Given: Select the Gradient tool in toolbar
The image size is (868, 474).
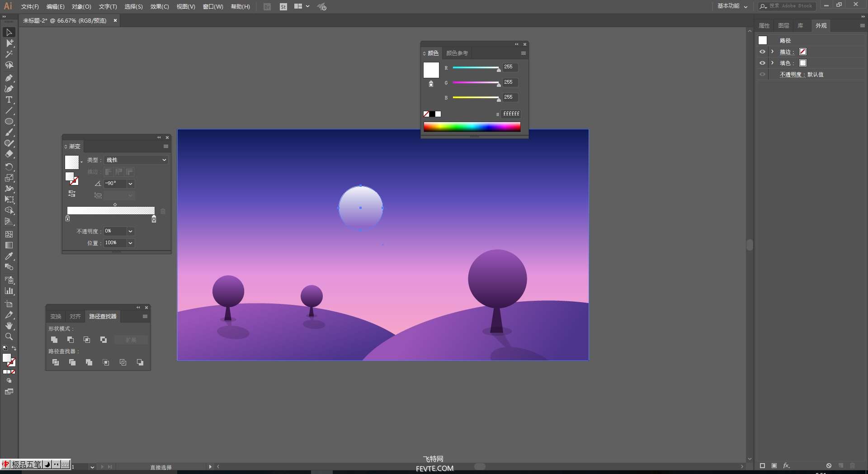Looking at the screenshot, I should pos(9,245).
